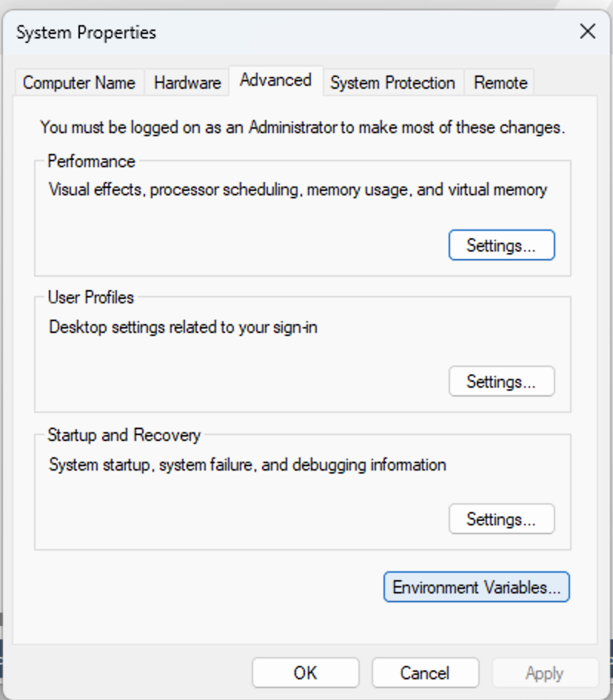Screen dimensions: 613x700
Task: Click the desktop settings sign-in description
Action: click(183, 327)
